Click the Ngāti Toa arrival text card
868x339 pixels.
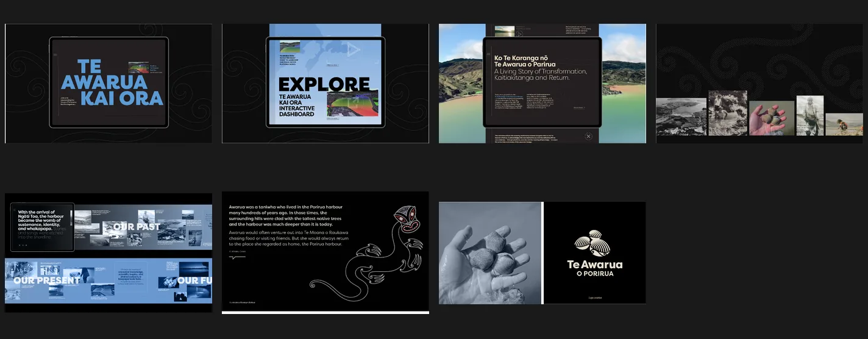click(43, 227)
